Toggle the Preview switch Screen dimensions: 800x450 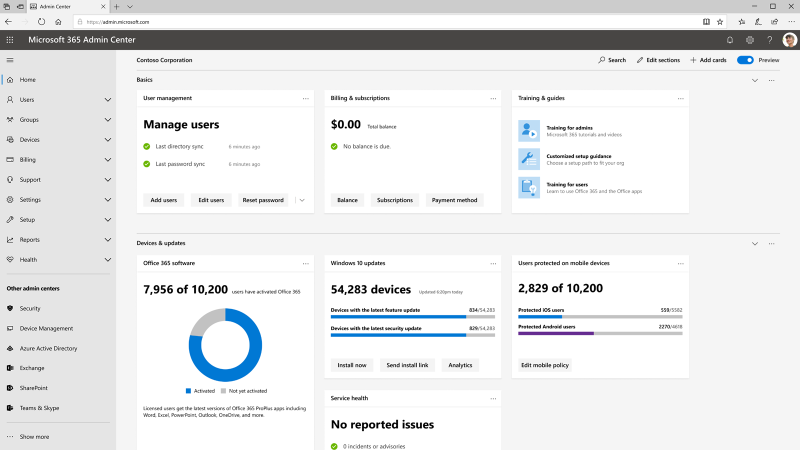coord(745,60)
